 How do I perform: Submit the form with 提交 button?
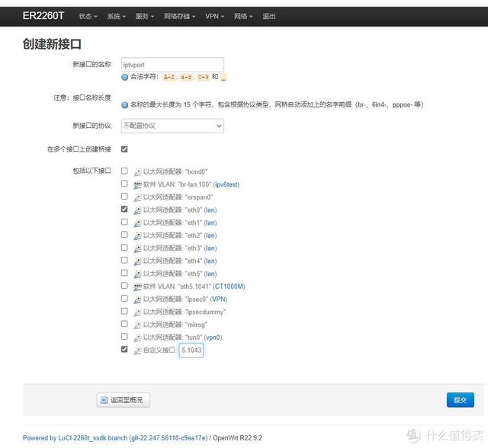[461, 400]
